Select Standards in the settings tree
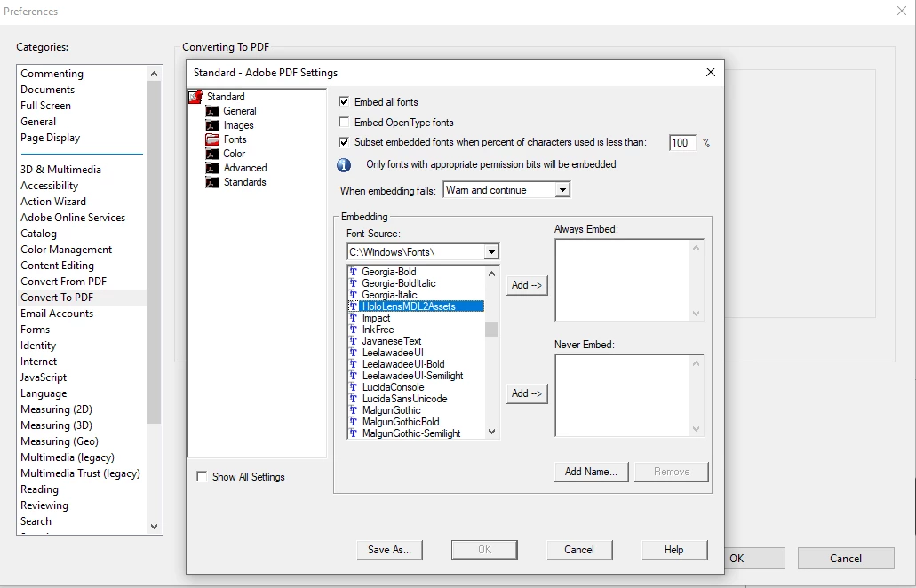Image resolution: width=916 pixels, height=588 pixels. [245, 182]
